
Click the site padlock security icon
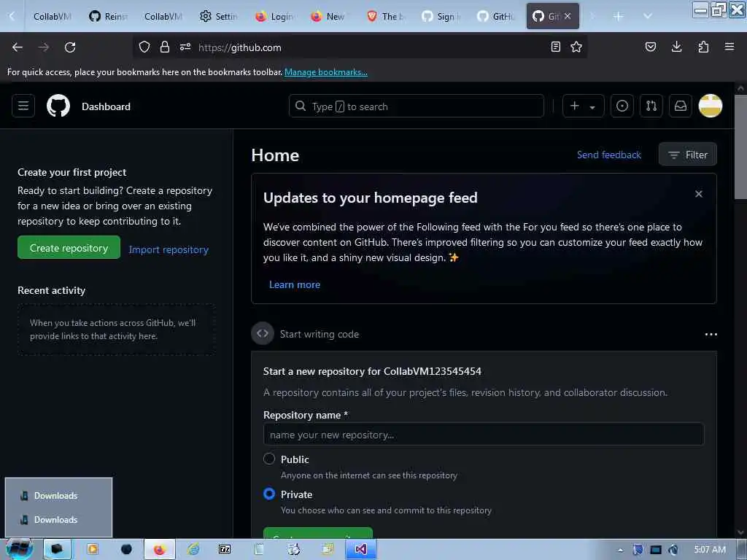(x=165, y=47)
